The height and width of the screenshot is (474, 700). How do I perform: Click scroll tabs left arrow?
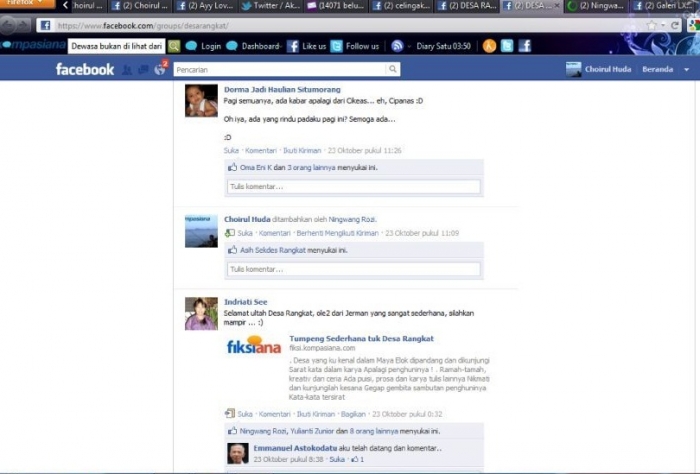click(65, 6)
